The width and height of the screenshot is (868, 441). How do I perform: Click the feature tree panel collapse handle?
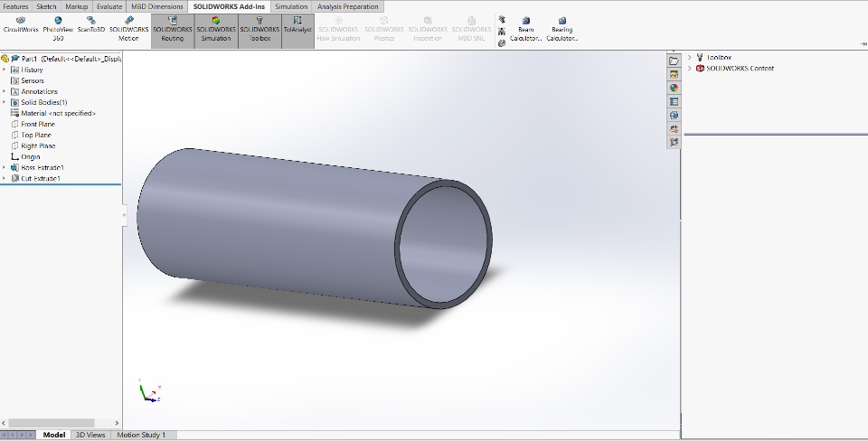pyautogui.click(x=124, y=215)
